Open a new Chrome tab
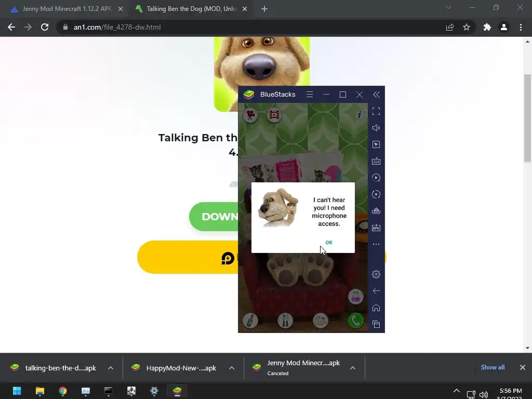This screenshot has width=532, height=399. point(264,9)
